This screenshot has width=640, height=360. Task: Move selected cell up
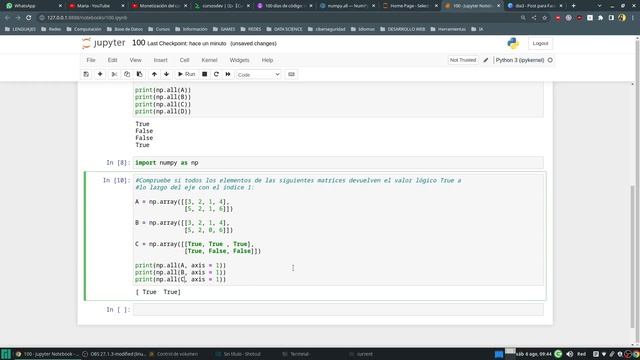point(154,74)
